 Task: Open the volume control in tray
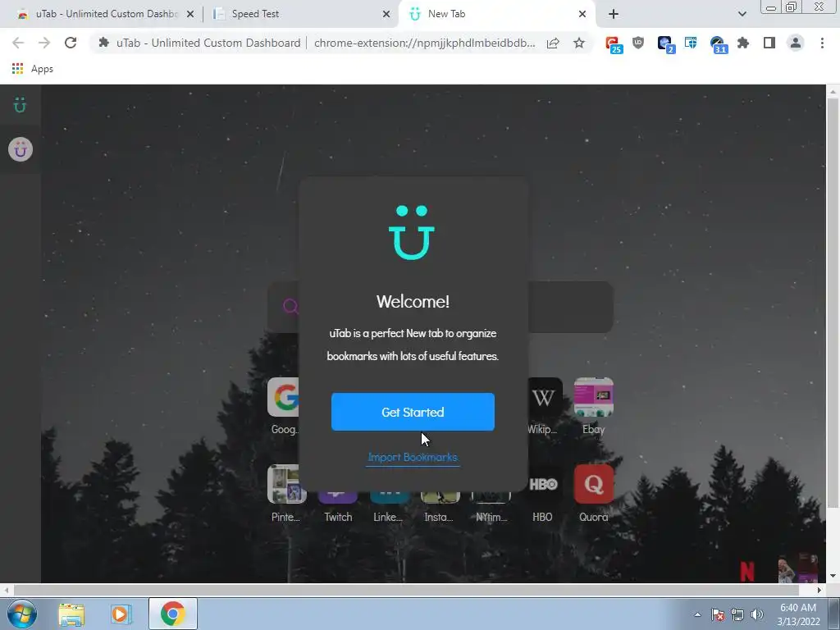coord(757,614)
